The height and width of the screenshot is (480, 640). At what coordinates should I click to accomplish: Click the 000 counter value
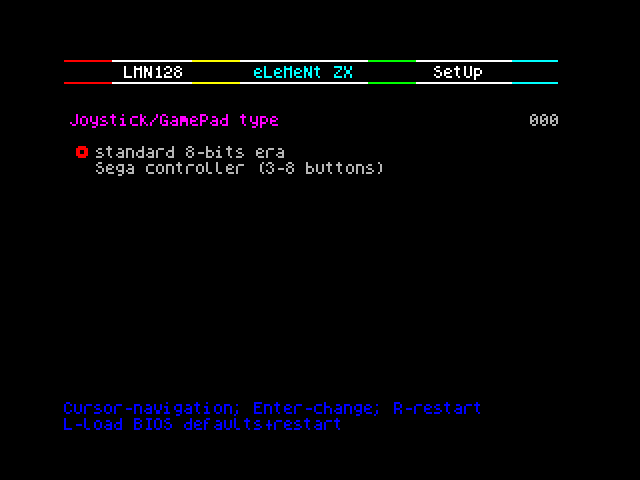pyautogui.click(x=544, y=120)
